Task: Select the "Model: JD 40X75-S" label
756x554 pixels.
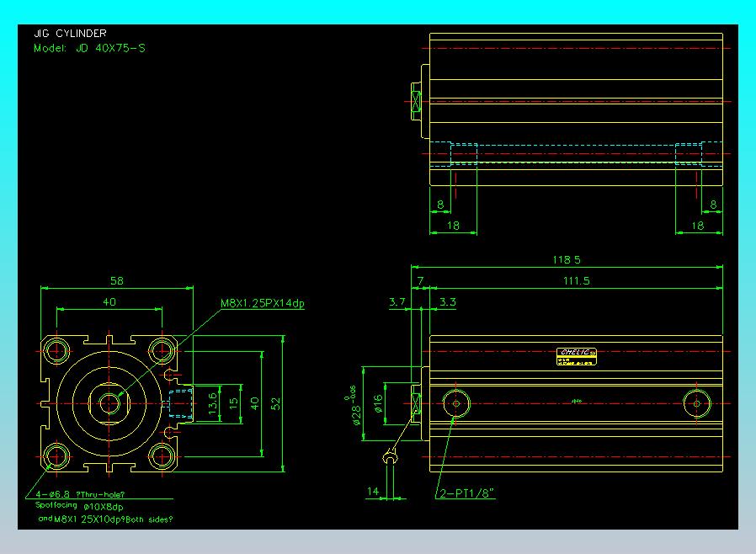Action: (x=89, y=48)
